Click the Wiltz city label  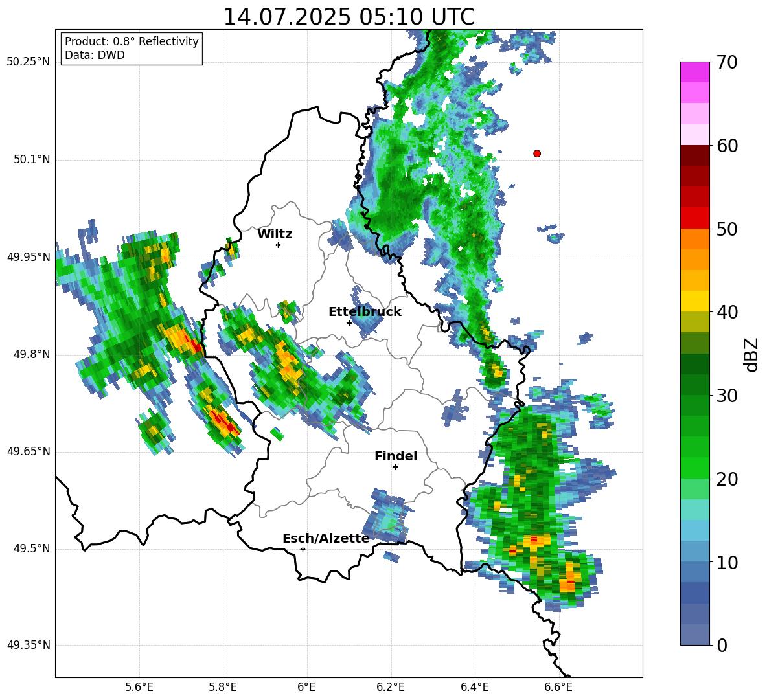pos(275,234)
